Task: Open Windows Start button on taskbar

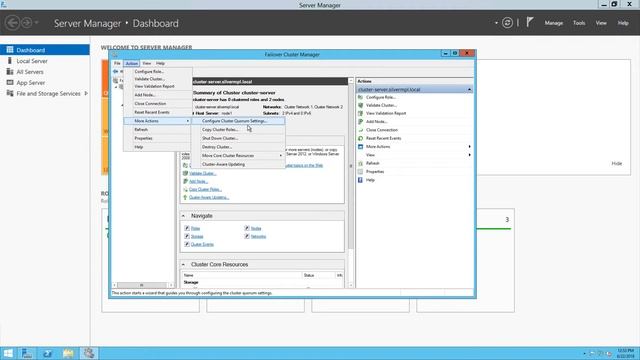Action: click(x=8, y=353)
